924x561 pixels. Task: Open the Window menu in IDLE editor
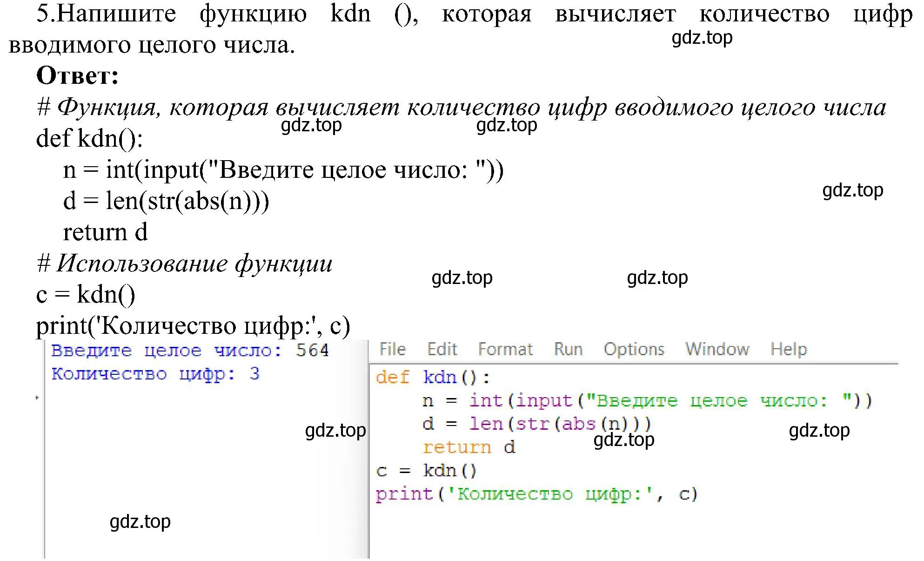pyautogui.click(x=717, y=349)
